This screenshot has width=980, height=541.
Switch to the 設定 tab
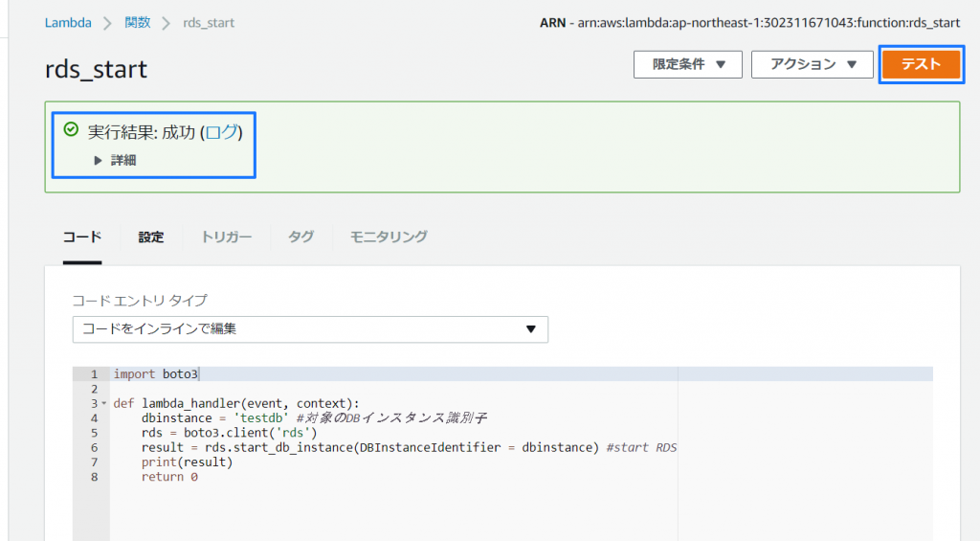coord(150,237)
